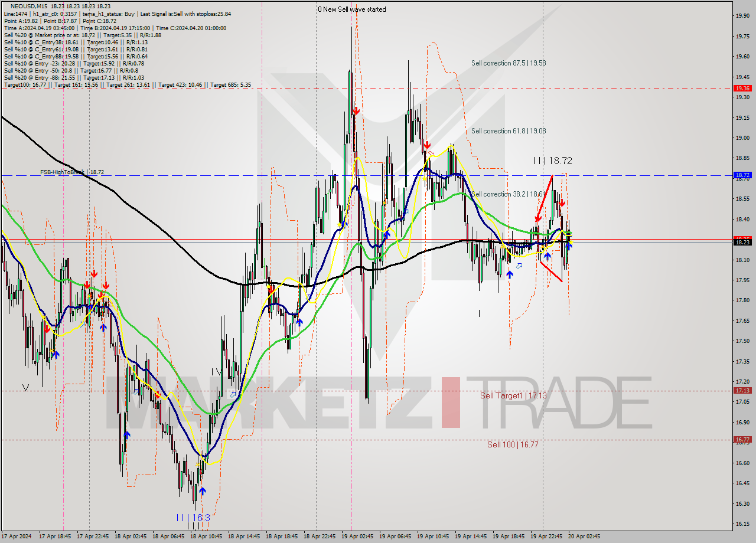
Task: Click the 'FSB-HighToBreak | 18.72' line label
Action: (72, 172)
